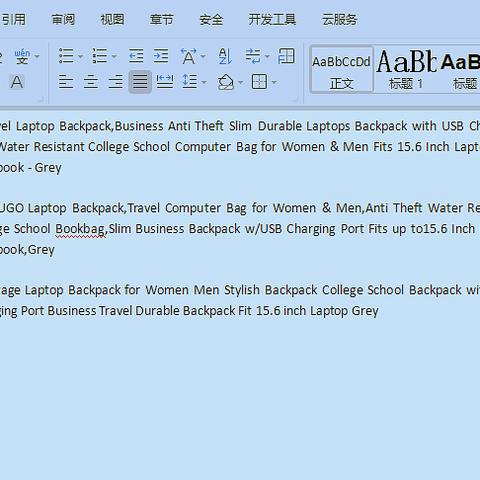Apply distributed alignment to paragraph

point(165,82)
